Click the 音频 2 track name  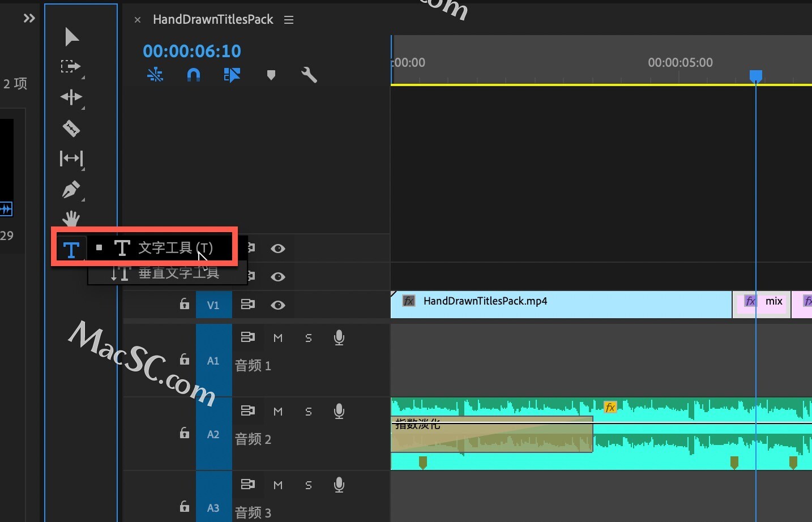[x=253, y=439]
